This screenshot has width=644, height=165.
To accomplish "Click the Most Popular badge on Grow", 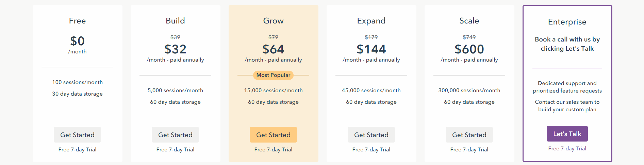I will pyautogui.click(x=273, y=75).
